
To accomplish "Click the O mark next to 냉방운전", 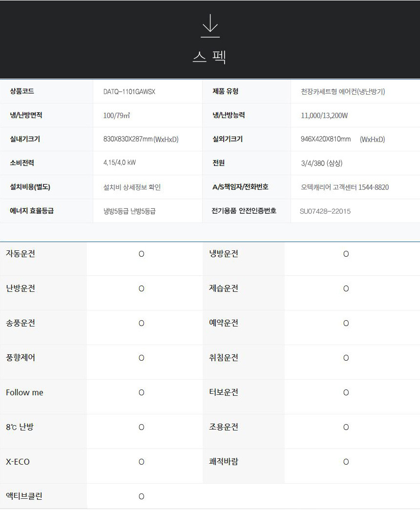I will (x=346, y=254).
